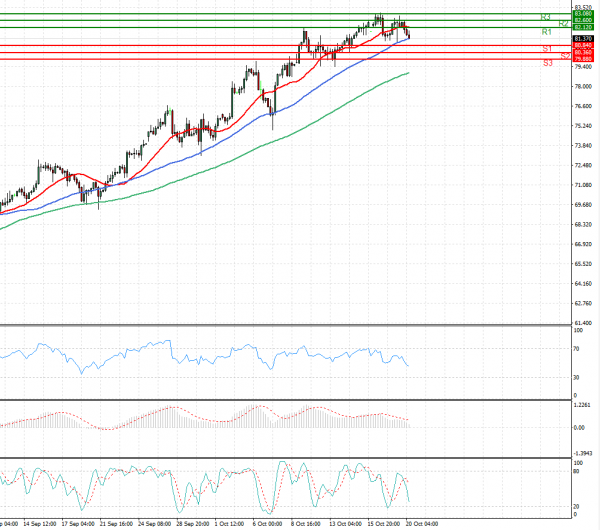Select the red 80.840 price tag
This screenshot has height=530, width=600.
pos(583,45)
